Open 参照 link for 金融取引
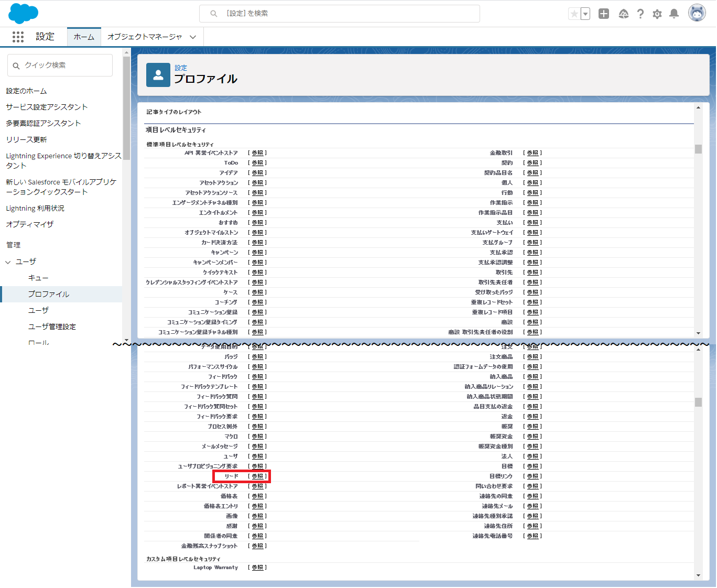Screen dimensions: 717x588 coord(533,153)
